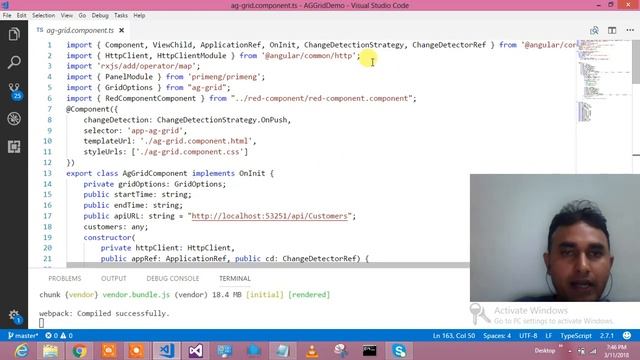Switch to the DEBUG CONSOLE panel tab

(173, 278)
